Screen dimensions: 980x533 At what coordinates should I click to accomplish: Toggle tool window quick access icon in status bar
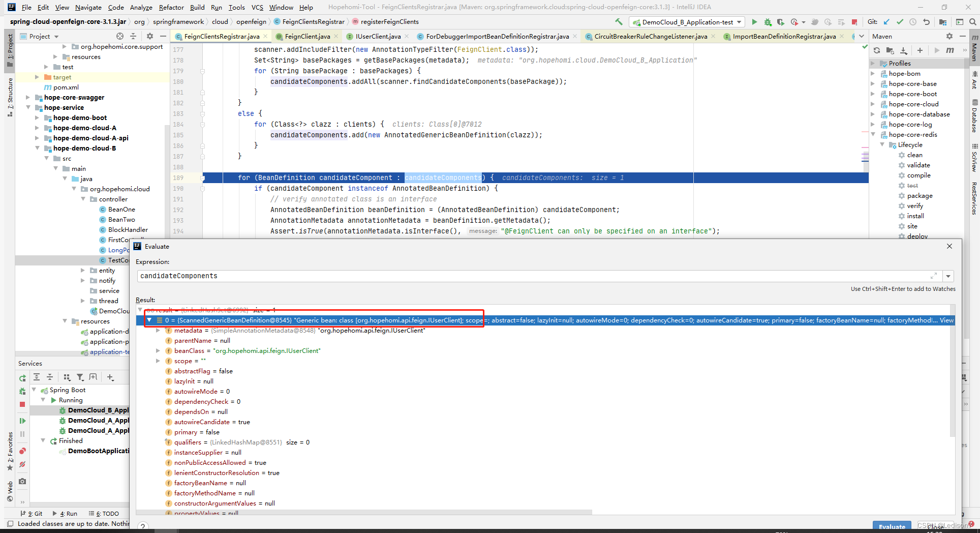[10, 524]
